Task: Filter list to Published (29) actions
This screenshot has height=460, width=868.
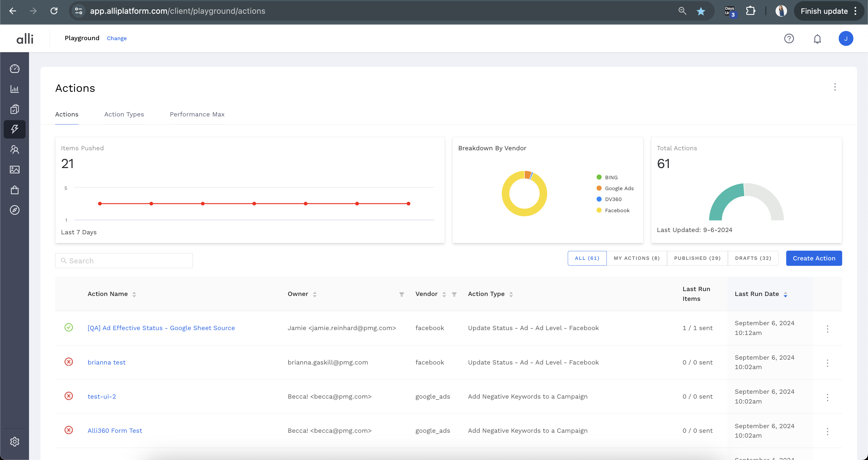Action: click(x=697, y=258)
